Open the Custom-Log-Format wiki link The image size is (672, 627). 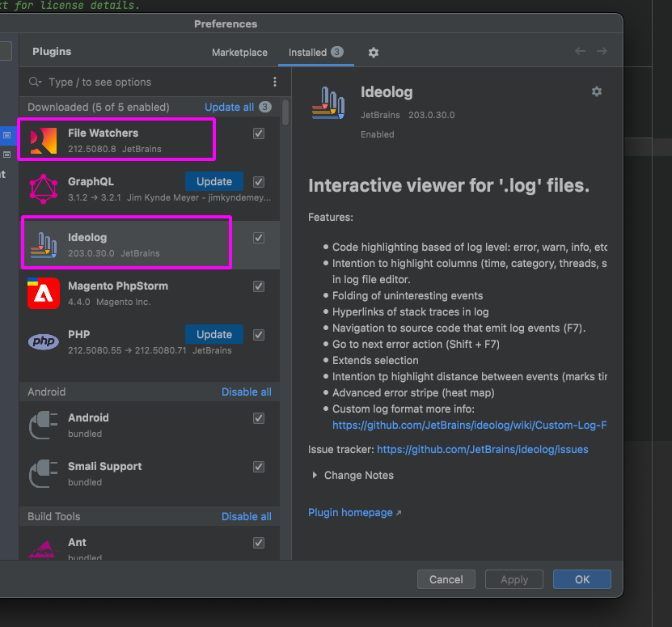(469, 425)
